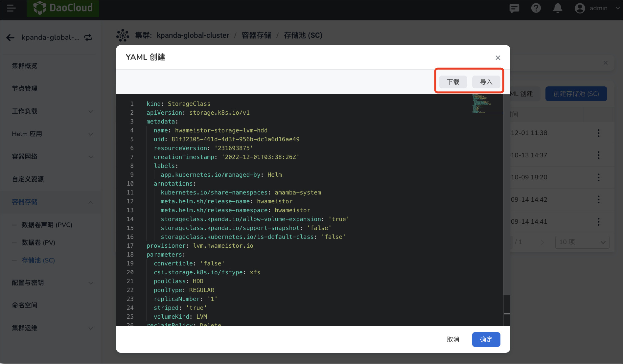This screenshot has width=623, height=364.
Task: Click the replicaNumber: '1' line
Action: [x=186, y=299]
